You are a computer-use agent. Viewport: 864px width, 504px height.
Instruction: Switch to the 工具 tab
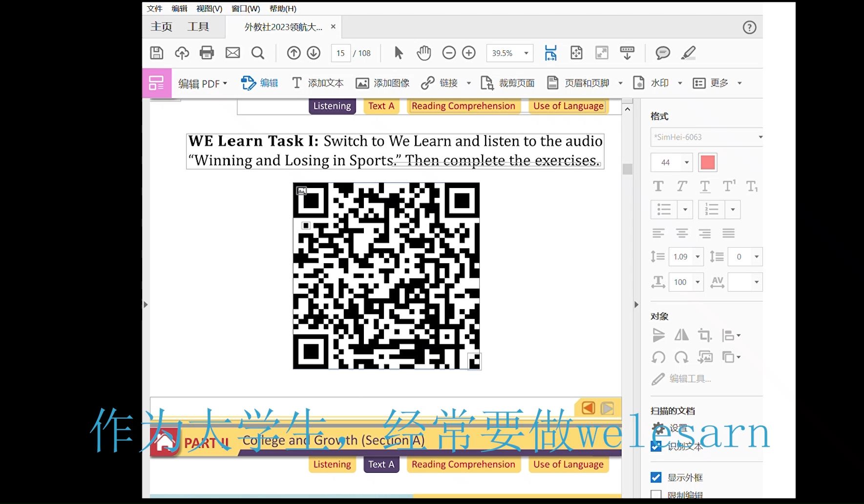(198, 26)
